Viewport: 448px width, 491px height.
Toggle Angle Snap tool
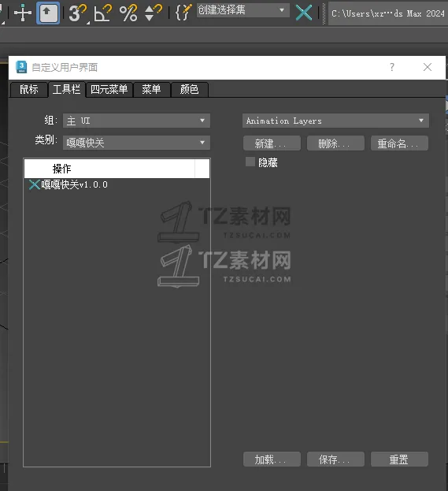coord(102,13)
